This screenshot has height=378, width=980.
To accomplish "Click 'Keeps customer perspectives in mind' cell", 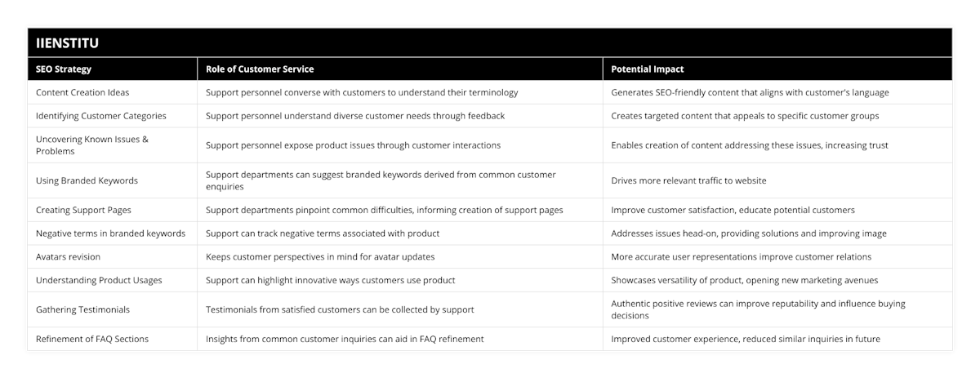I will [320, 256].
